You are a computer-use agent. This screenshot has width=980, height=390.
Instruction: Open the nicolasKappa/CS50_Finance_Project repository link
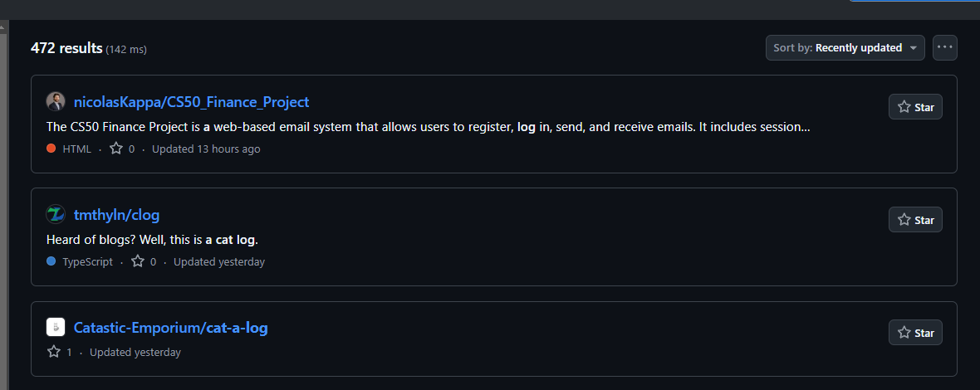[x=191, y=102]
